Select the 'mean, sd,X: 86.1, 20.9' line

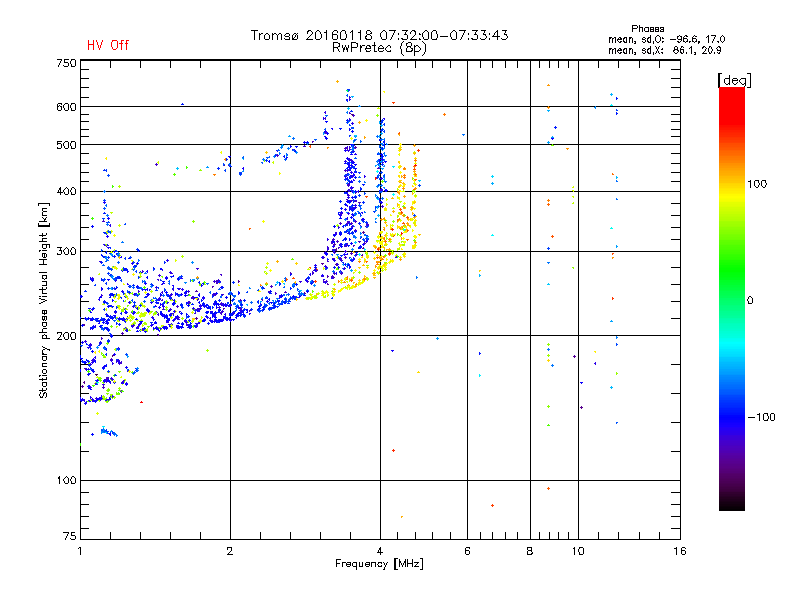pyautogui.click(x=664, y=50)
